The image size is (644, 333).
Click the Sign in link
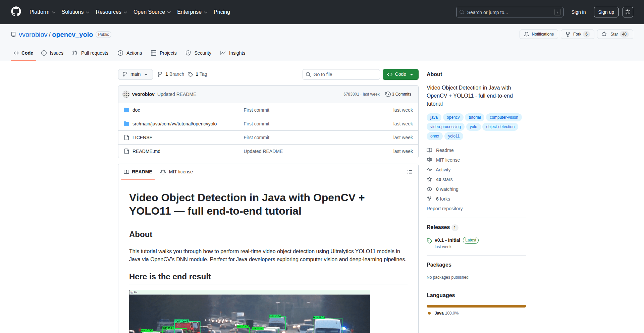coord(579,12)
